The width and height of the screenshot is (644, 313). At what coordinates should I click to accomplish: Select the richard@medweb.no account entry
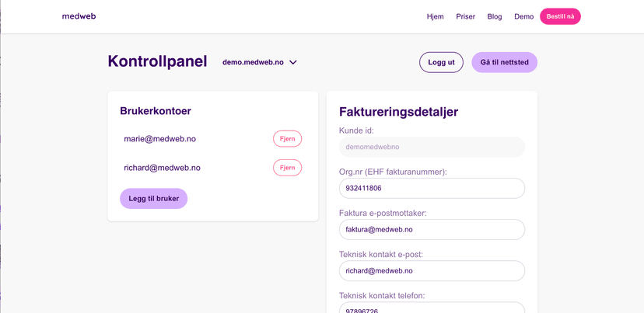point(162,168)
